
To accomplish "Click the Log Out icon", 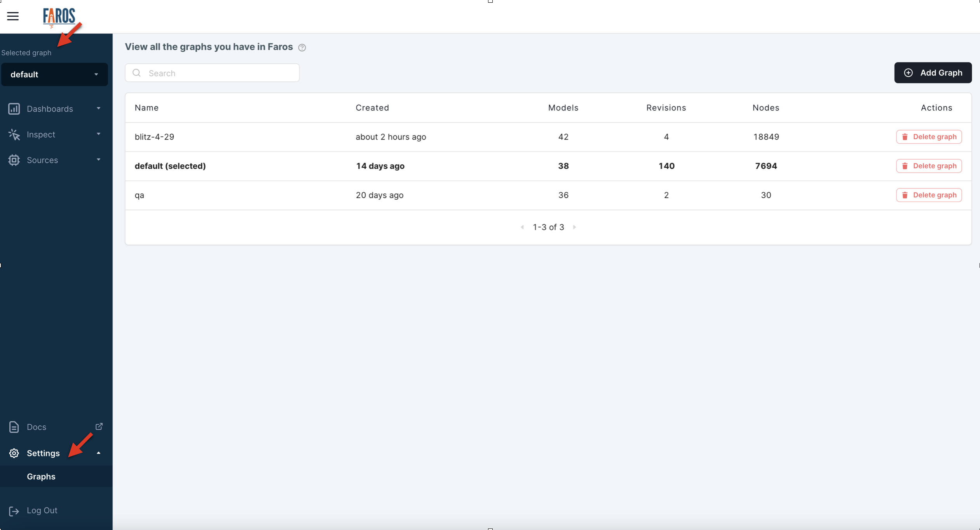I will pyautogui.click(x=14, y=511).
